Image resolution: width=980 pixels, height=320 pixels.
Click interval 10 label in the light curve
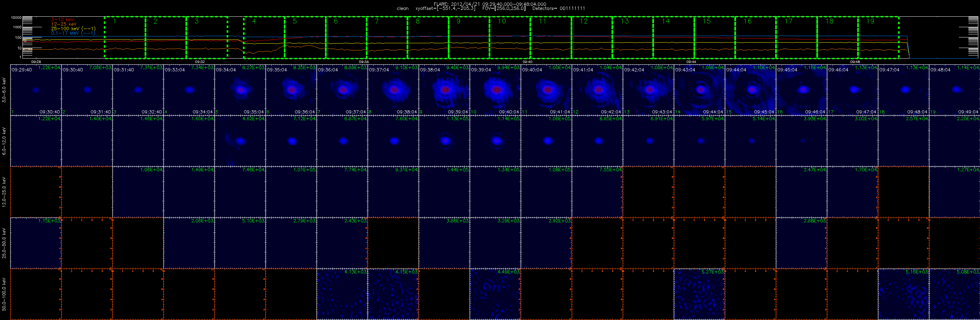click(502, 21)
